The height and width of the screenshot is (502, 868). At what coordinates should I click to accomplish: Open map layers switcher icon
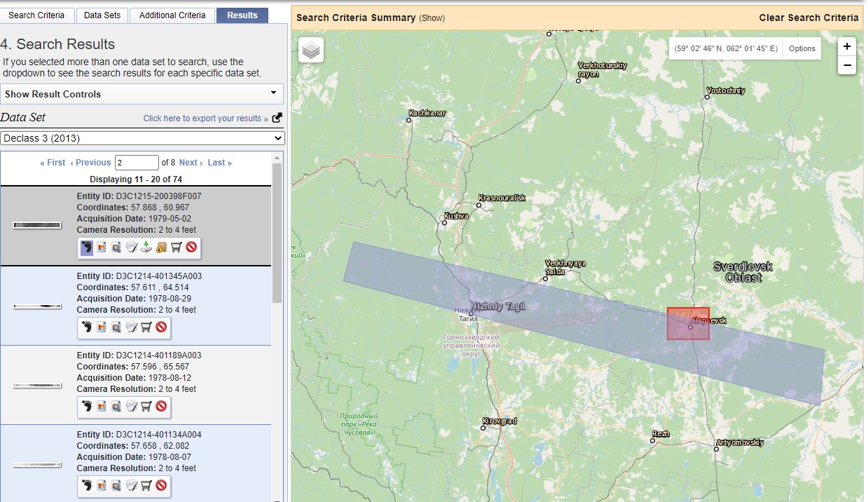click(x=311, y=50)
